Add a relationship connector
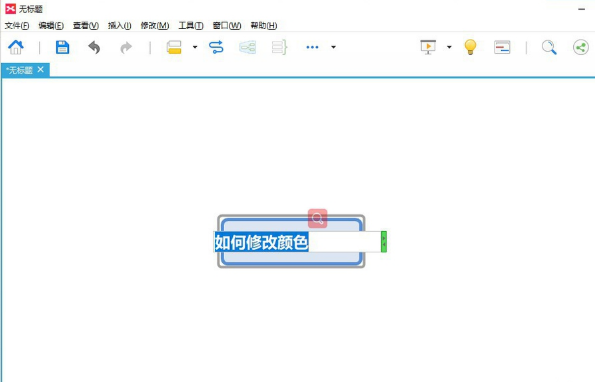The image size is (595, 382). click(x=216, y=47)
